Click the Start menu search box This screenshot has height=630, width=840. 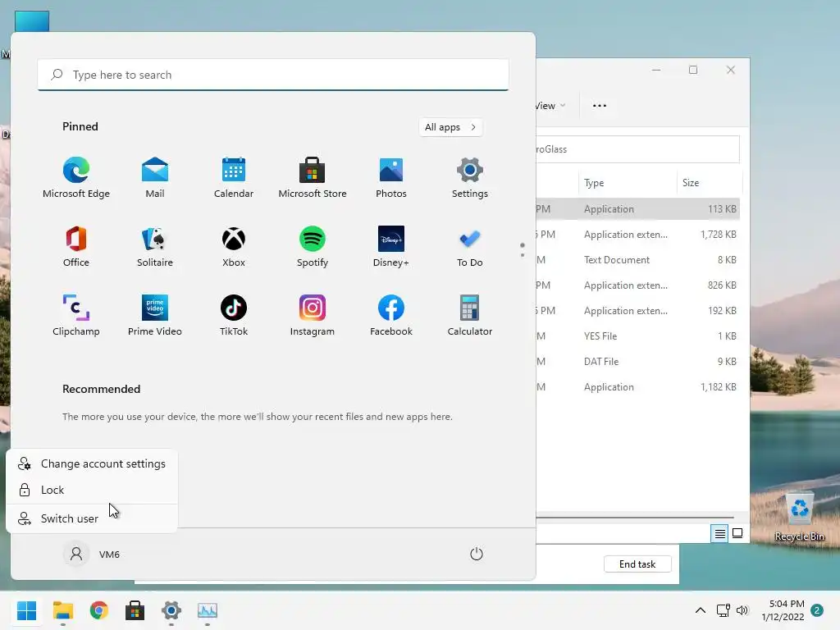tap(273, 75)
